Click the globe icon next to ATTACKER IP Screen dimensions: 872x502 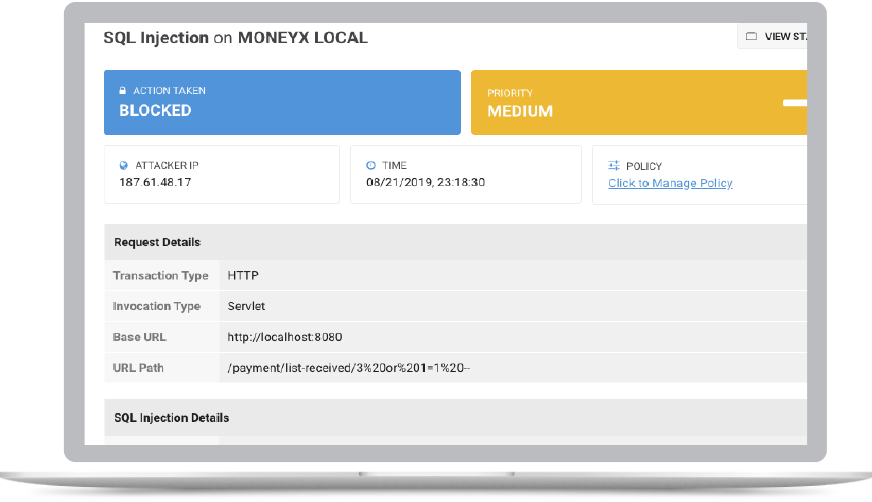click(123, 166)
